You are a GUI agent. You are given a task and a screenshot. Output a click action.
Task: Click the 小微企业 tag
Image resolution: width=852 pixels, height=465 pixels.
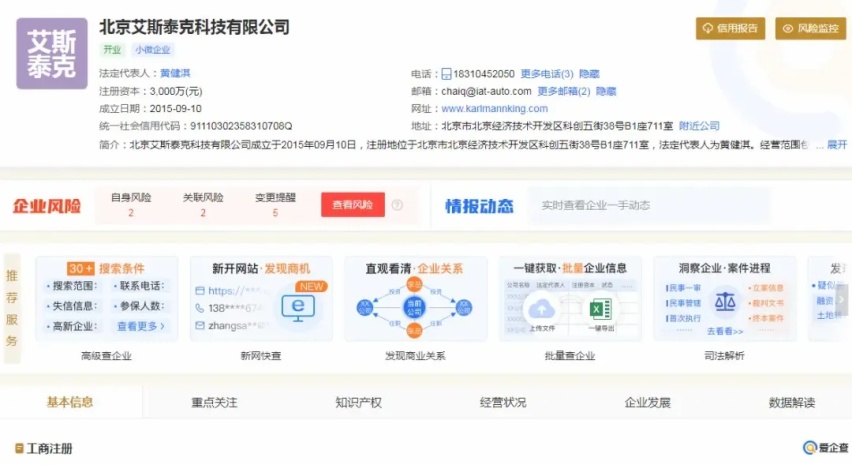click(153, 49)
